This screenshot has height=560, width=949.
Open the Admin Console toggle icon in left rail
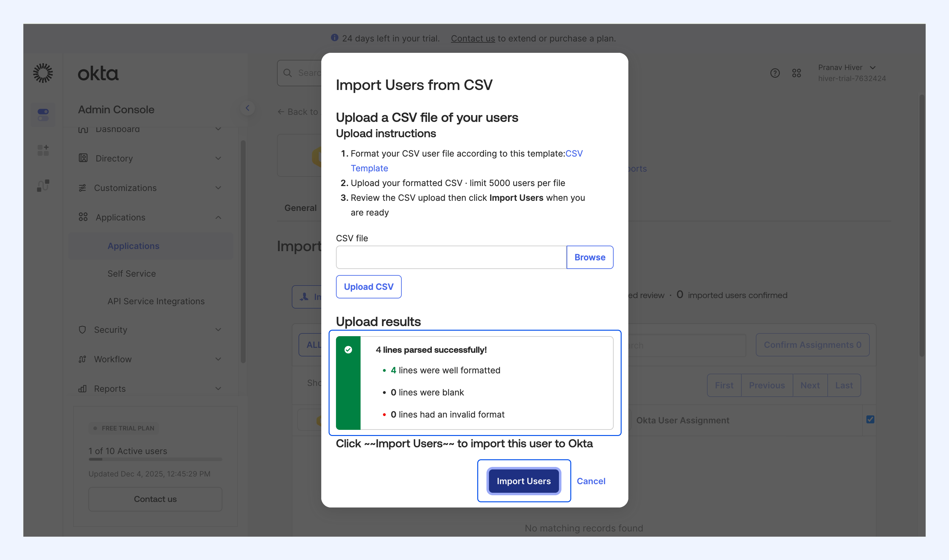pos(43,115)
